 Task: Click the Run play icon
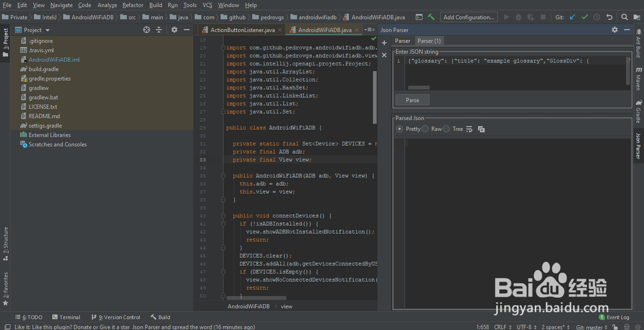pyautogui.click(x=506, y=17)
